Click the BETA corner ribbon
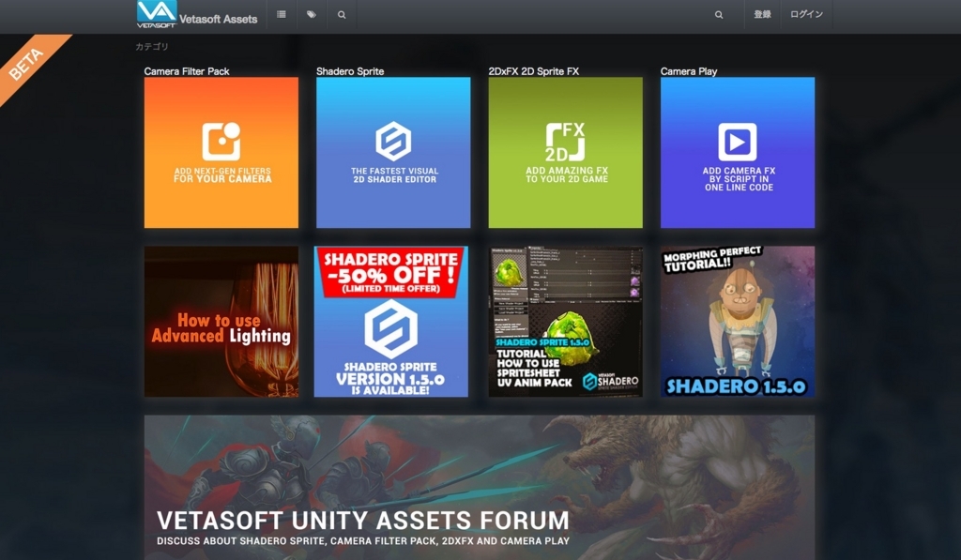The image size is (961, 560). [27, 63]
